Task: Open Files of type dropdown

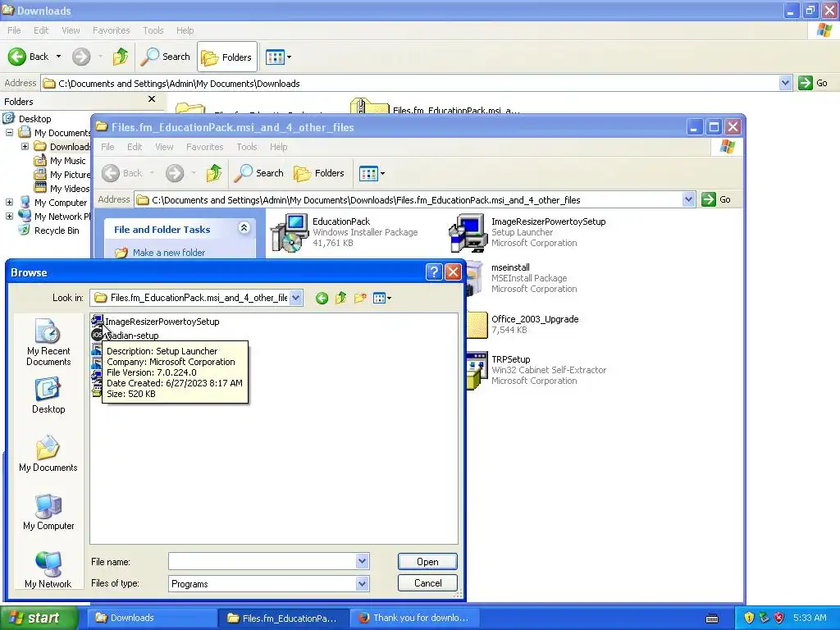Action: pos(362,583)
